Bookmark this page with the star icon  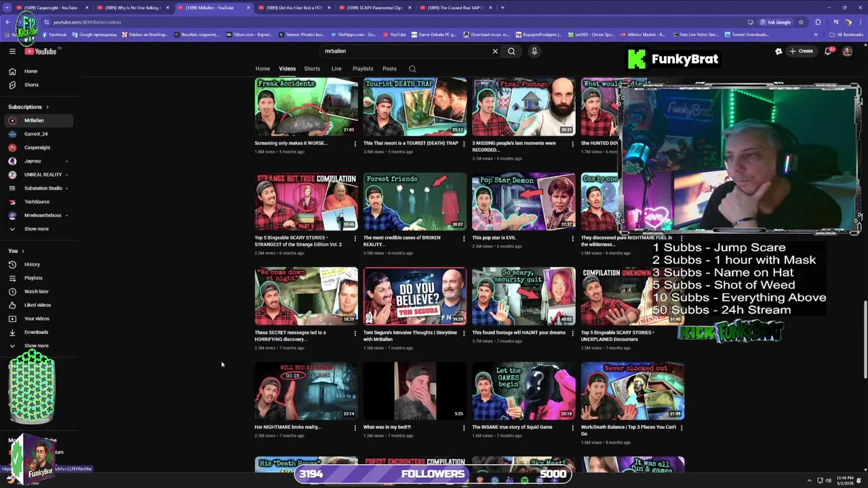click(x=801, y=22)
